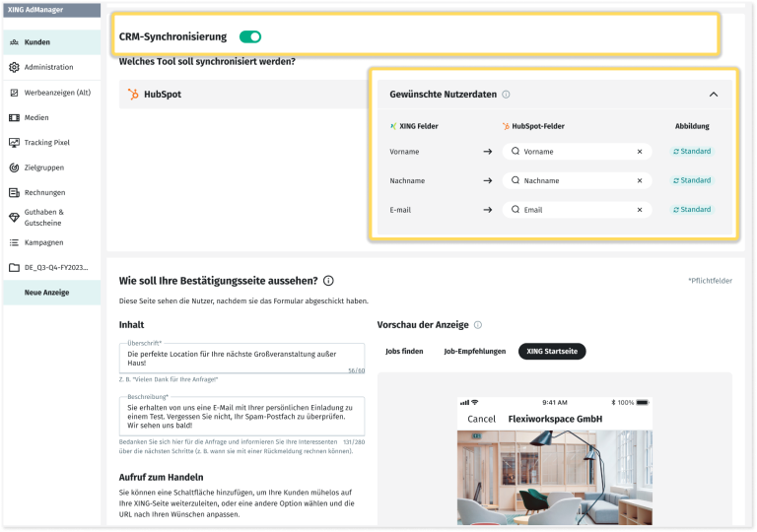The width and height of the screenshot is (757, 532).
Task: Open Rechnungen in the sidebar
Action: coord(51,193)
